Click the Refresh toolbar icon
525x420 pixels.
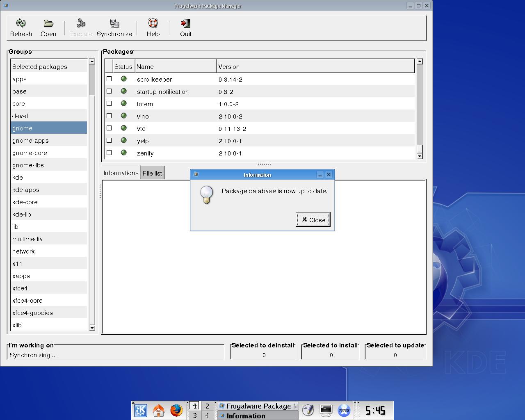[21, 23]
